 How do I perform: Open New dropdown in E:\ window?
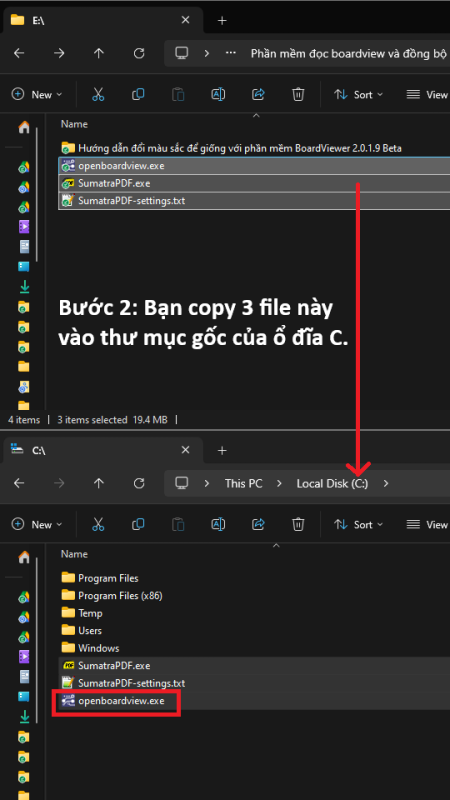(x=37, y=94)
